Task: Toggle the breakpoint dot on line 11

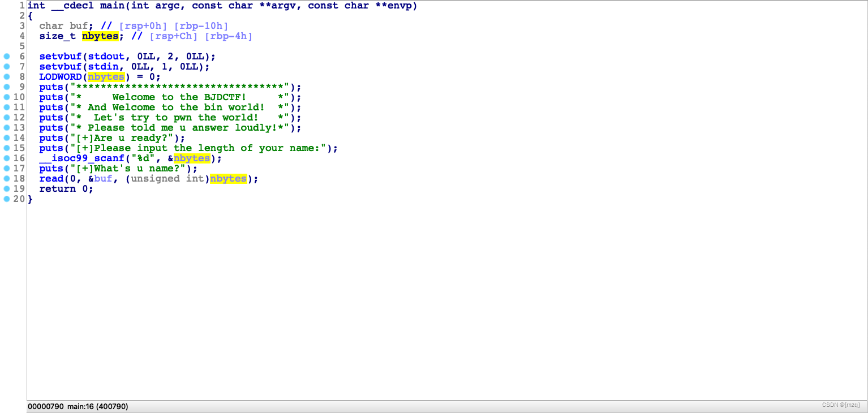Action: click(7, 107)
